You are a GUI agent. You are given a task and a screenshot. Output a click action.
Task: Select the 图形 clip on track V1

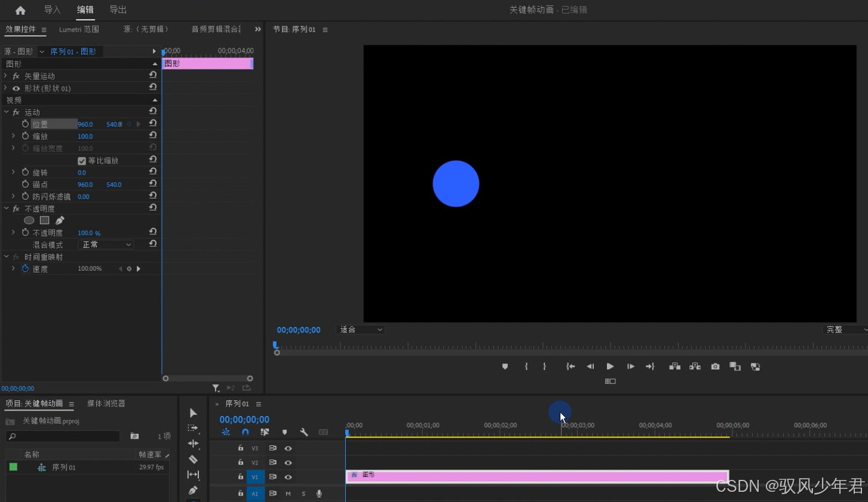[537, 476]
